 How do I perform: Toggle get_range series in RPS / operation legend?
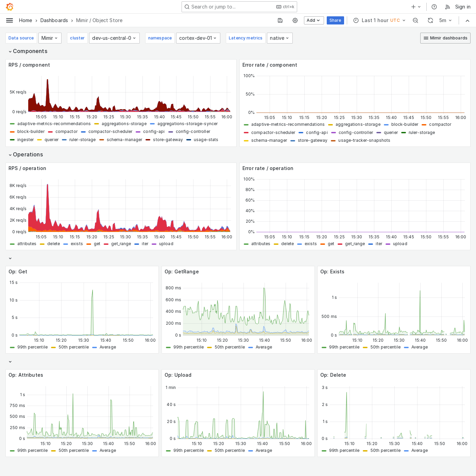coord(121,244)
